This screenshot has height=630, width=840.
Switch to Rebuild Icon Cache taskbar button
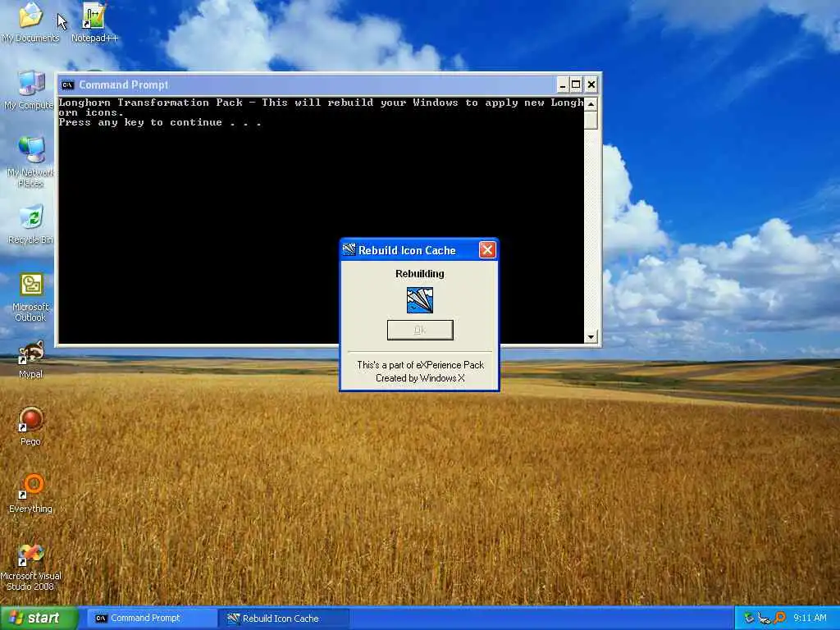(284, 619)
